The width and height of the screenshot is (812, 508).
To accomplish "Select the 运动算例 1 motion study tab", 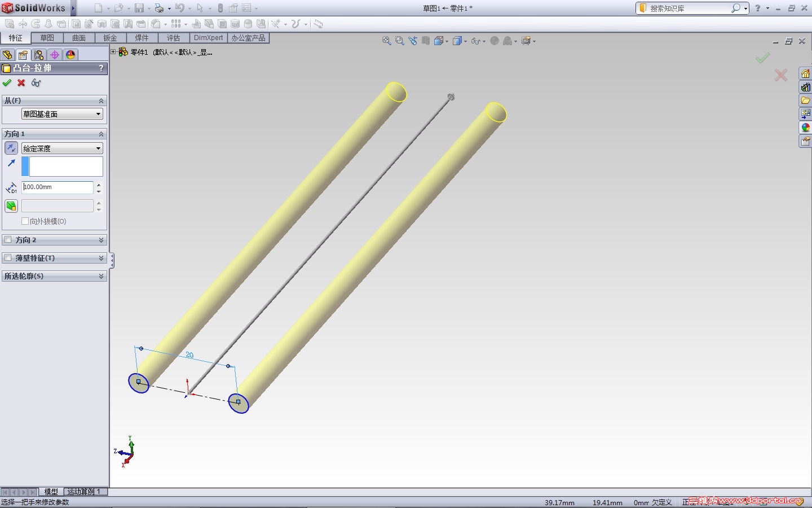I will tap(86, 492).
